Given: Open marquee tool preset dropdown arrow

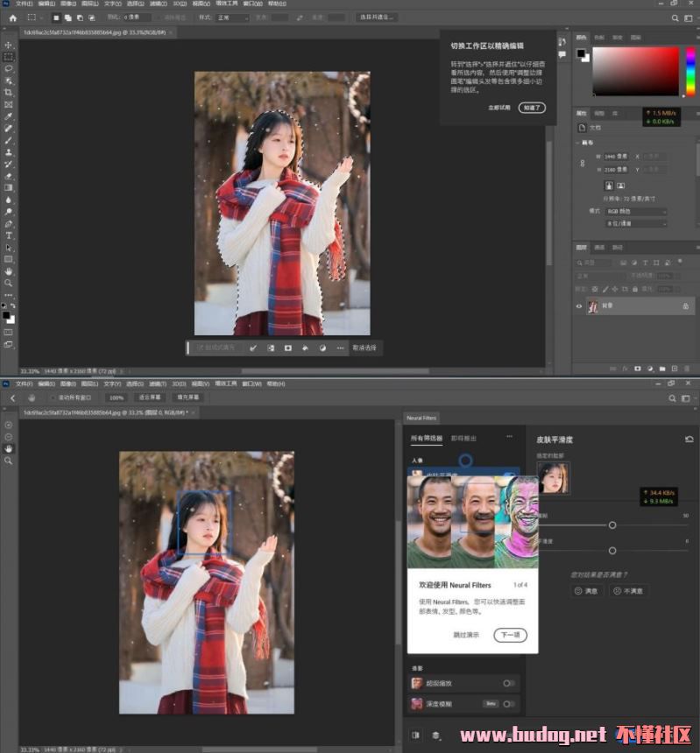Looking at the screenshot, I should pos(41,18).
